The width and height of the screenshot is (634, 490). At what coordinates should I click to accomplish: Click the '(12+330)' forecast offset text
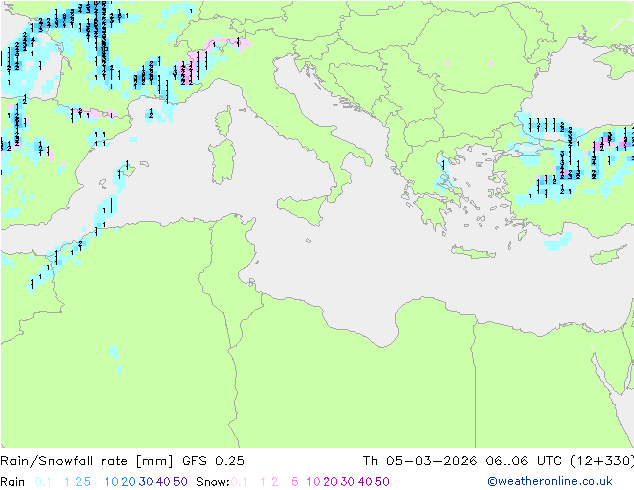pyautogui.click(x=602, y=461)
